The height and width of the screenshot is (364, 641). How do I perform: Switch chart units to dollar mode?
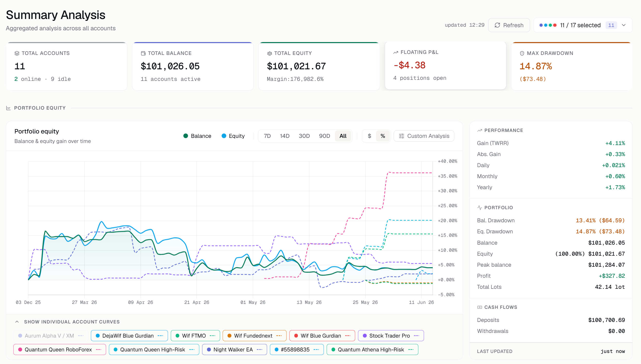pyautogui.click(x=369, y=136)
